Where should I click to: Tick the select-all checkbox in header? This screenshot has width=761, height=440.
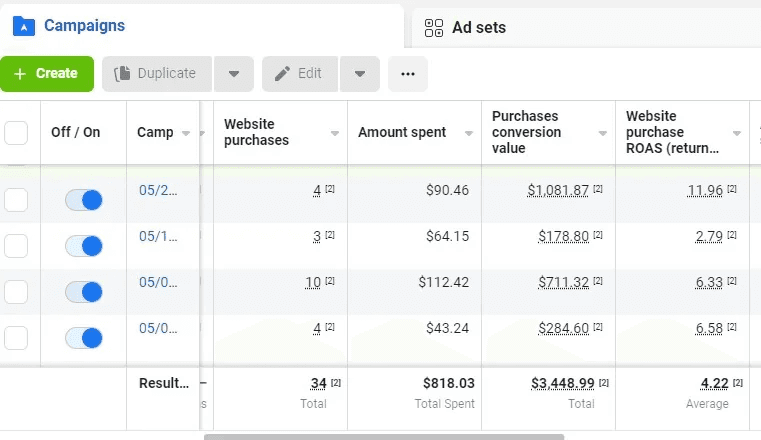16,132
